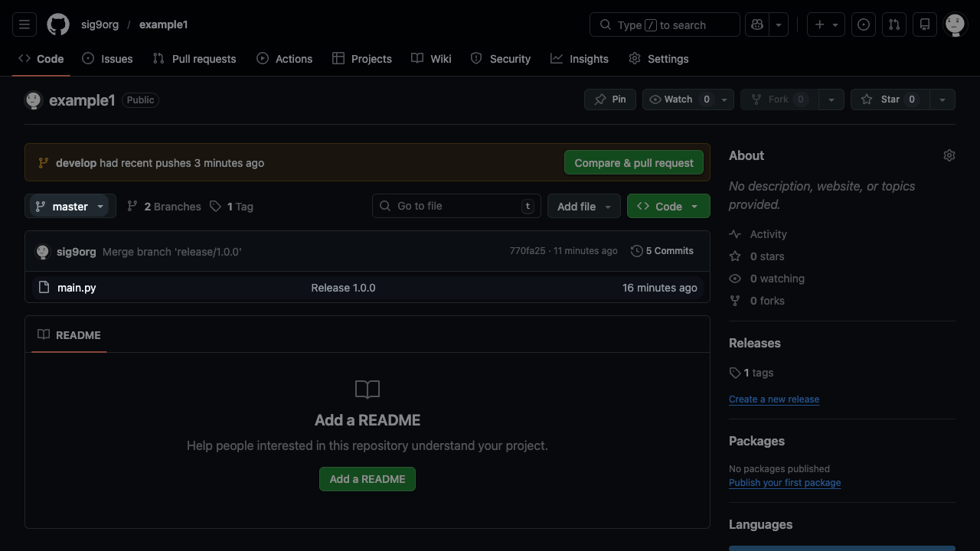Open Copilot chat icon
Viewport: 980px width, 551px height.
[756, 24]
